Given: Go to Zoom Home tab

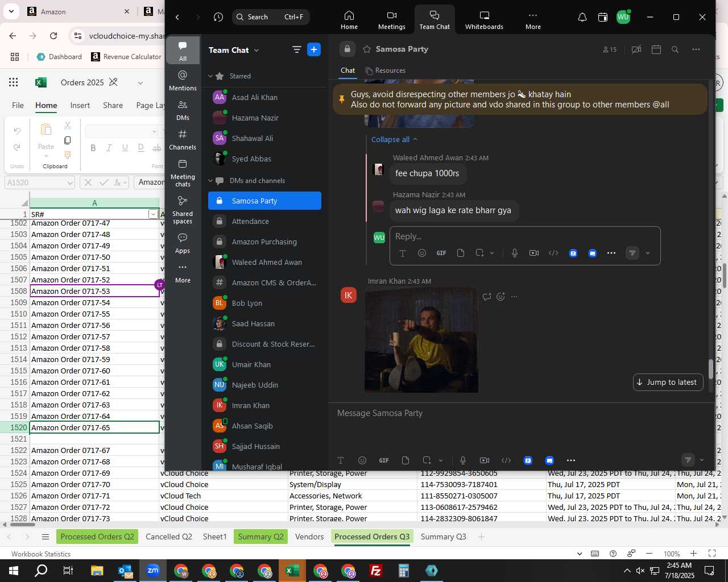Looking at the screenshot, I should [x=349, y=19].
